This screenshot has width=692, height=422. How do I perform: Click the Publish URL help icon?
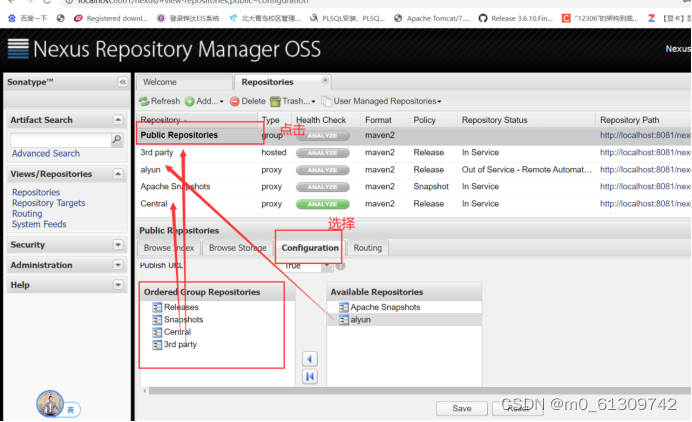[340, 266]
